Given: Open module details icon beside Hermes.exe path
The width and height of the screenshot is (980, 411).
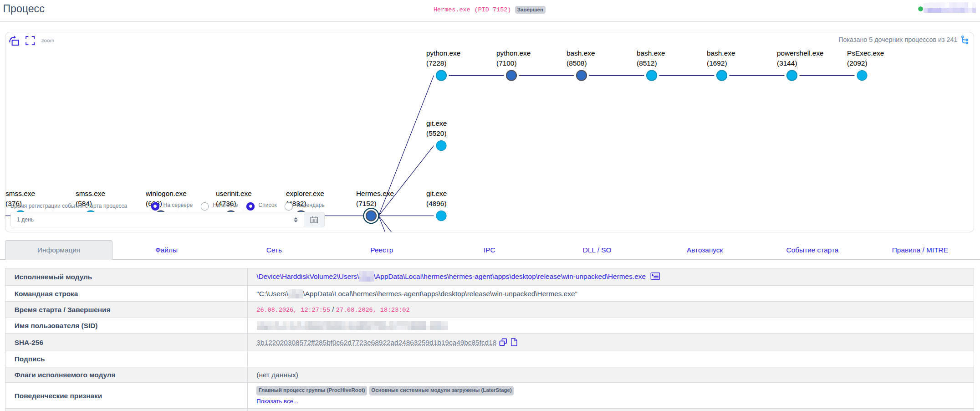Looking at the screenshot, I should [x=655, y=276].
